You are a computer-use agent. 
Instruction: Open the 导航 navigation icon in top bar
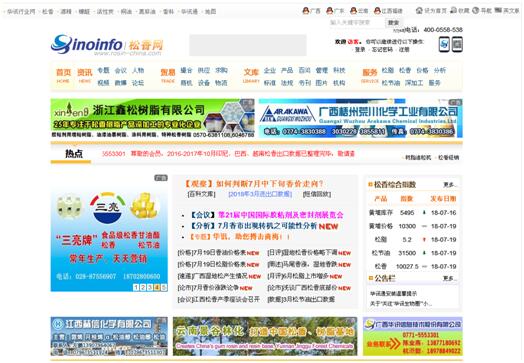476,10
